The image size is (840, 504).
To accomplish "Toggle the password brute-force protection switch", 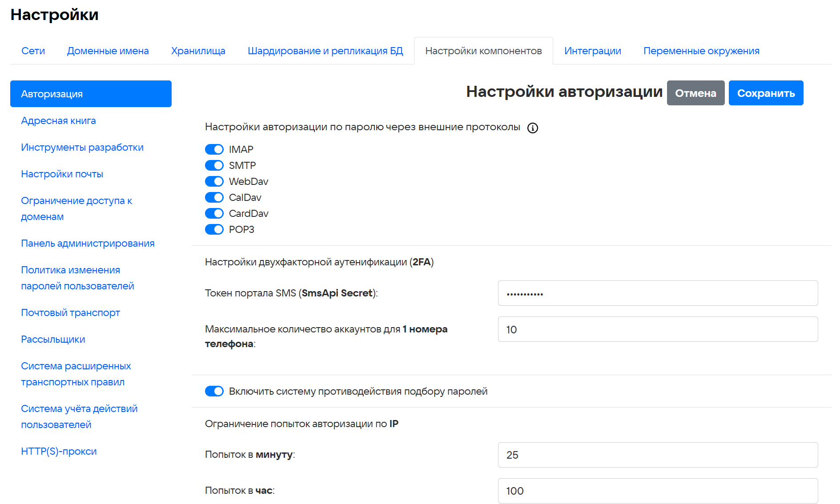I will (x=214, y=391).
